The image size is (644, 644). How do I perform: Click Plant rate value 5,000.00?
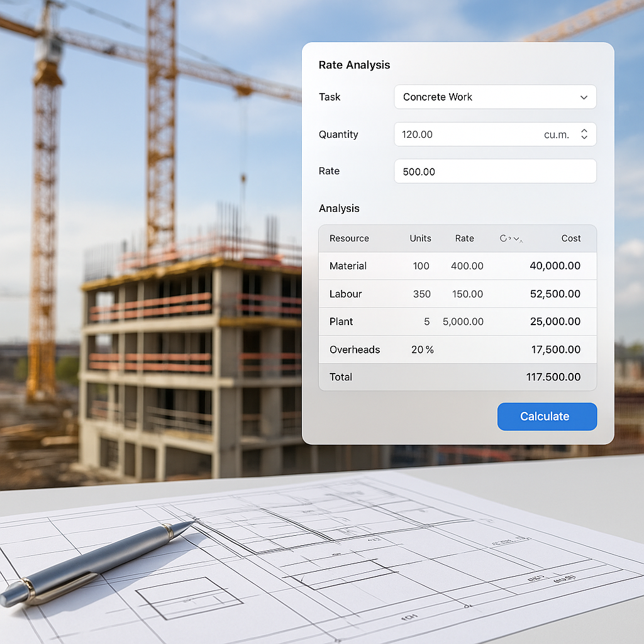tap(463, 321)
